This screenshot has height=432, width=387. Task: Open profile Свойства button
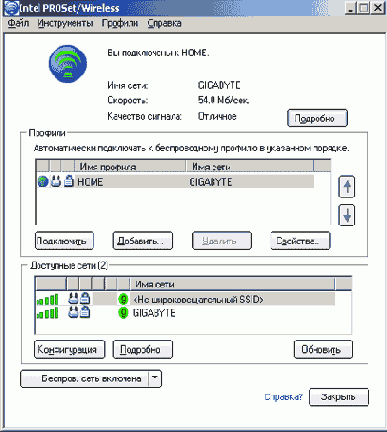point(300,241)
